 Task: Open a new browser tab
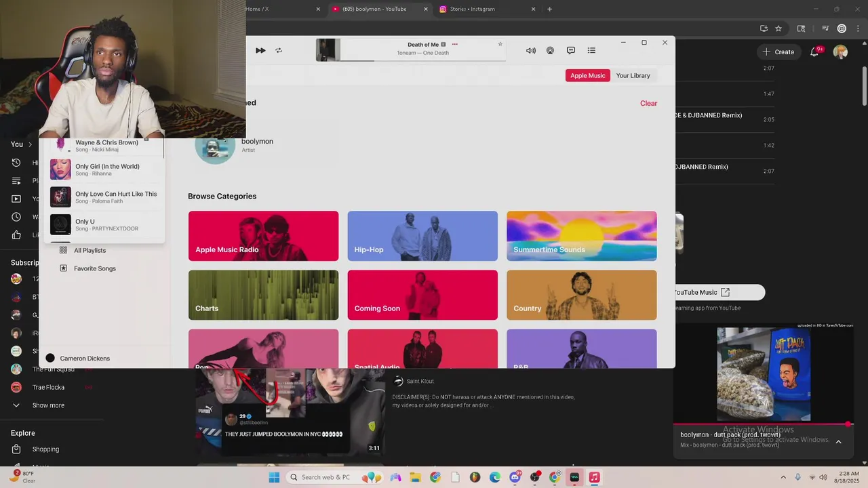pos(549,9)
